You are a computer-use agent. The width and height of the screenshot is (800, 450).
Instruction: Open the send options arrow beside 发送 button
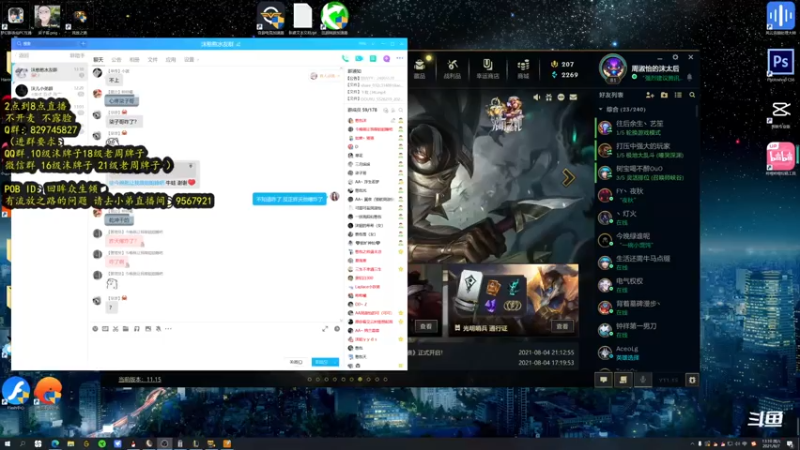point(335,362)
